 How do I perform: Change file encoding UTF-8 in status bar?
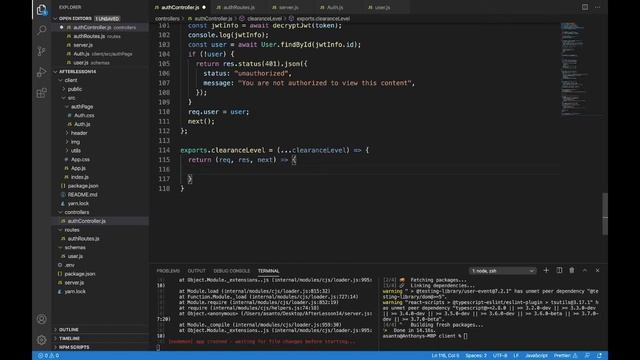coord(500,356)
